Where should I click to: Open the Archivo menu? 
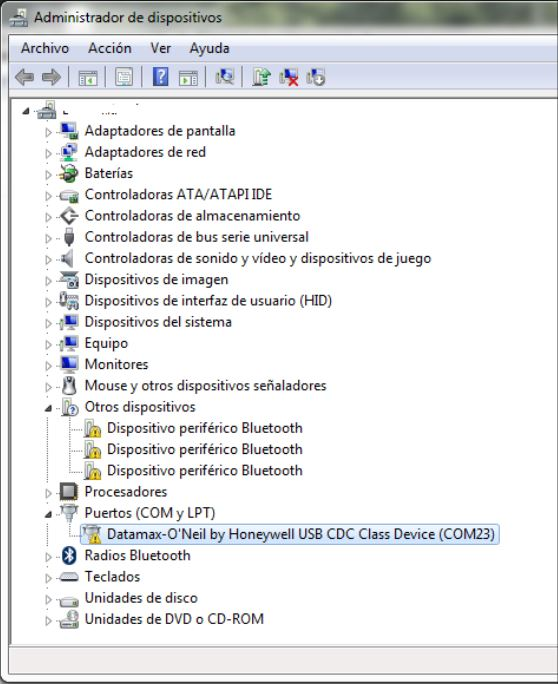[45, 48]
